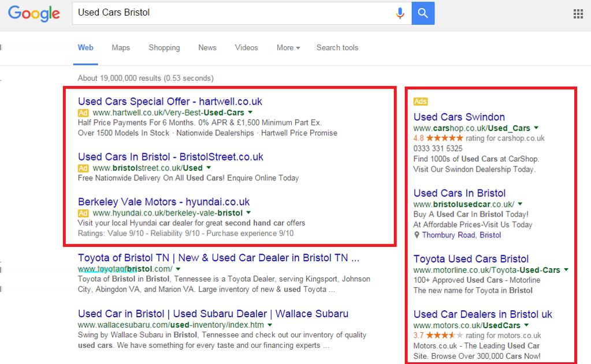Screen dimensions: 591x364
Task: Click Nationwide Dealerships text in hartwell ad
Action: [215, 133]
